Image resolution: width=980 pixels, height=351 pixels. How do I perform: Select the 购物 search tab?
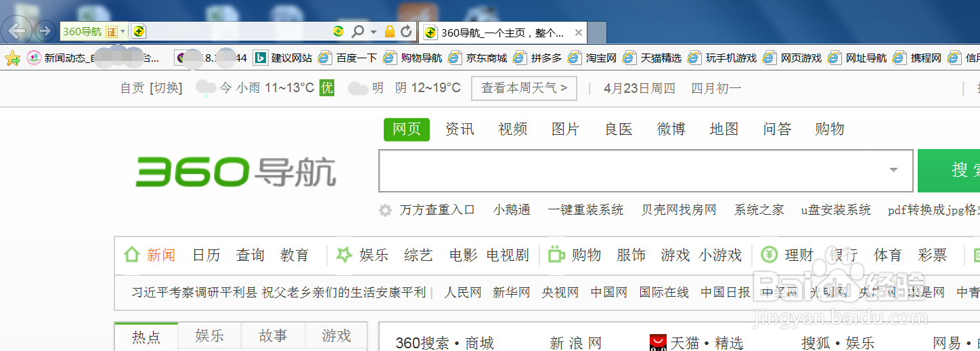830,129
